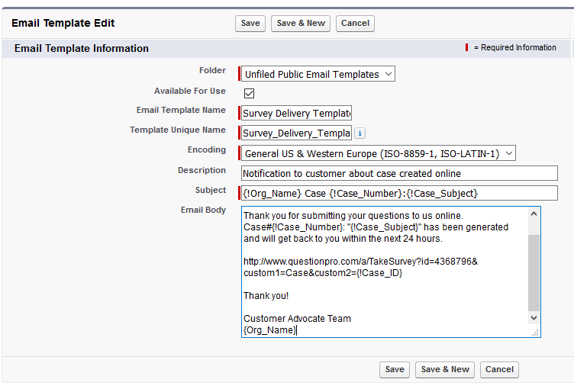Click the bottom Save button

395,370
